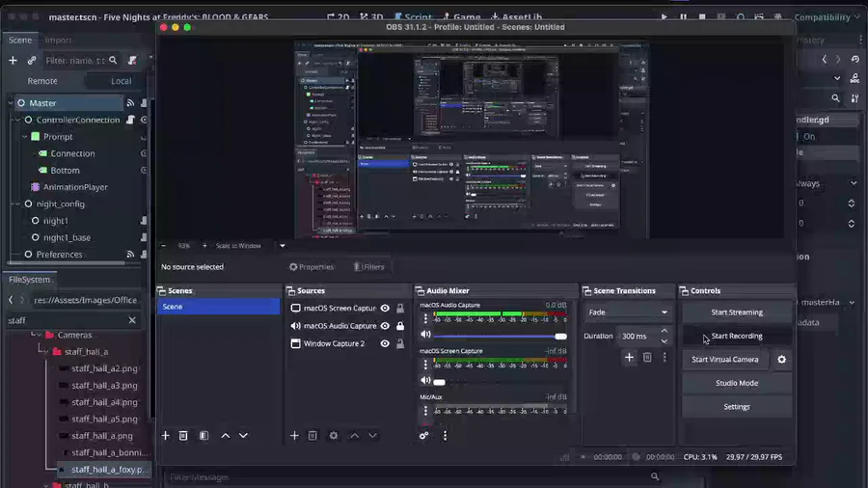The image size is (868, 488).
Task: Remove selected source with Sources trash icon
Action: click(312, 436)
